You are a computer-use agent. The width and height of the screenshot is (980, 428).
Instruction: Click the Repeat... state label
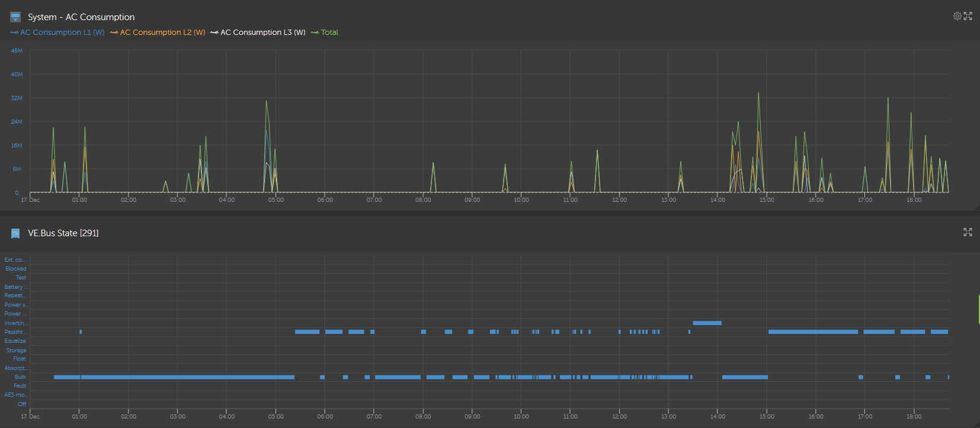pyautogui.click(x=15, y=295)
